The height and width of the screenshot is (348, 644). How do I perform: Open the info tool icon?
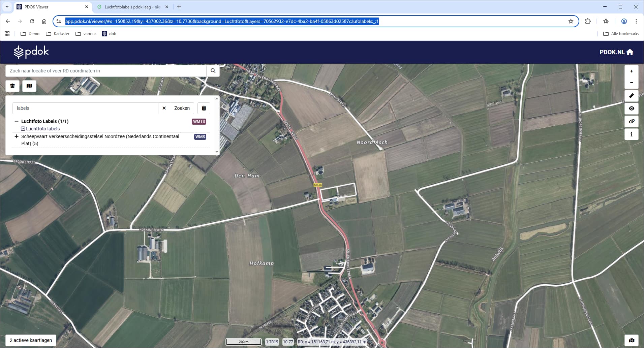click(x=631, y=134)
